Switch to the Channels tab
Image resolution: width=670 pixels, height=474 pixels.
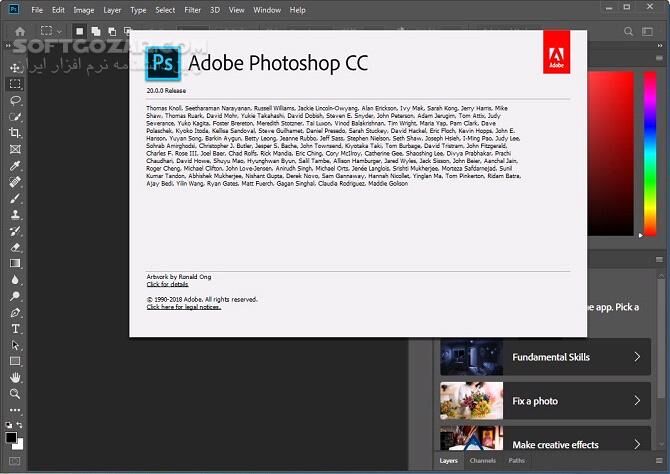point(482,461)
